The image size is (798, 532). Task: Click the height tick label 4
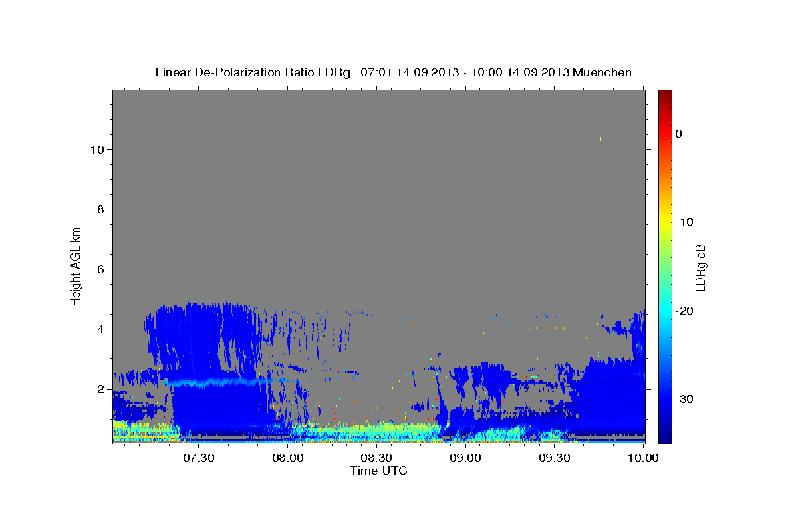point(100,329)
